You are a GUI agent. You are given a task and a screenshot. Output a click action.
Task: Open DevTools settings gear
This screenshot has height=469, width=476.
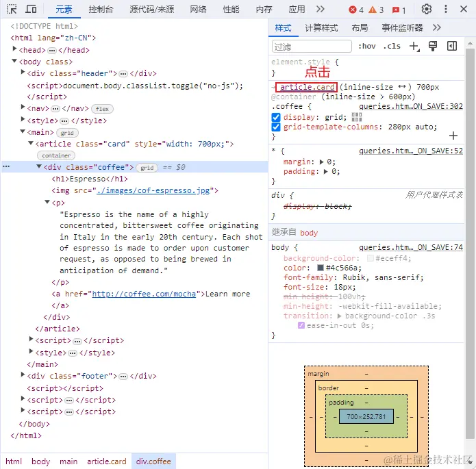coord(427,9)
